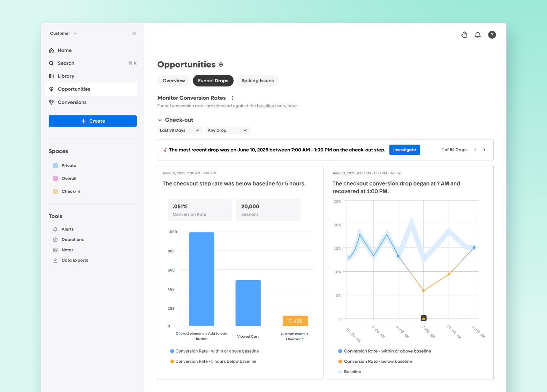This screenshot has height=392, width=547.
Task: Click the '1 of 54 Drops' text
Action: tap(455, 150)
